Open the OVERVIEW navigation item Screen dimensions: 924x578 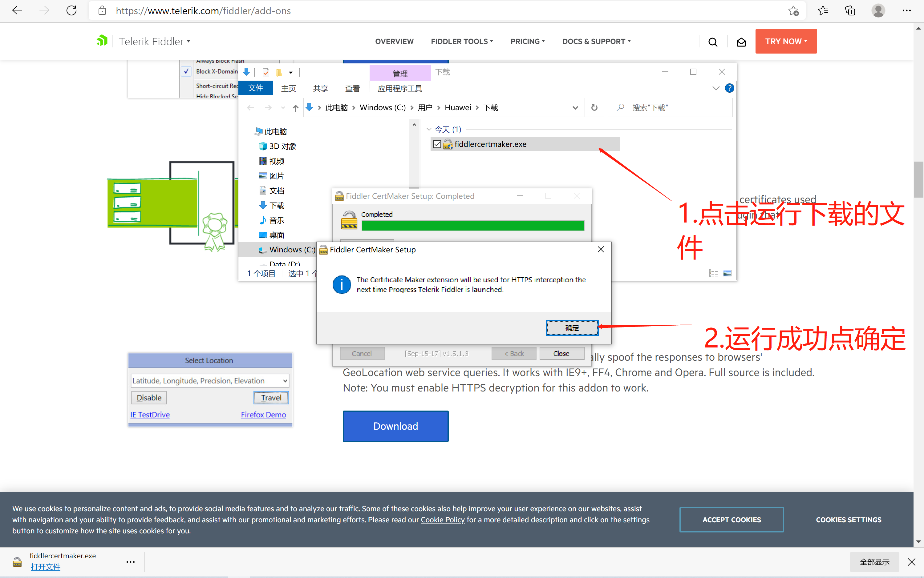pyautogui.click(x=394, y=41)
